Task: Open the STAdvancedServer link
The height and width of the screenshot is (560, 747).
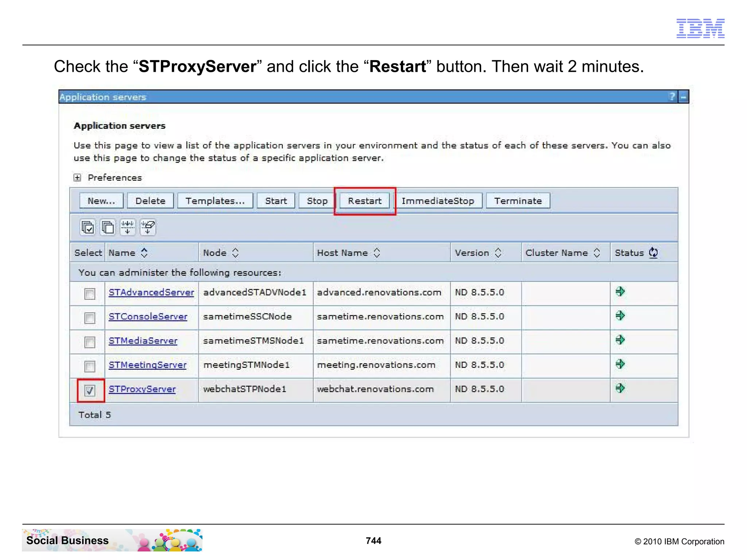Action: [151, 292]
